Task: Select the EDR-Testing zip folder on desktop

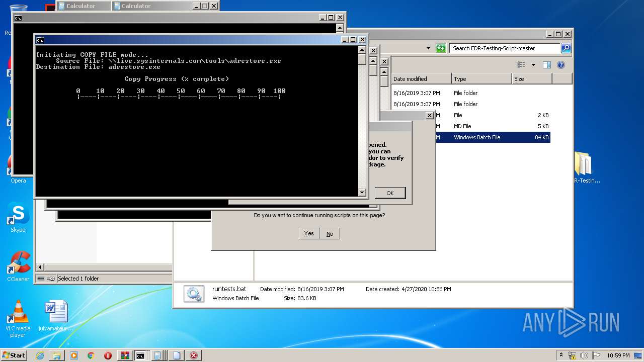Action: pyautogui.click(x=584, y=167)
